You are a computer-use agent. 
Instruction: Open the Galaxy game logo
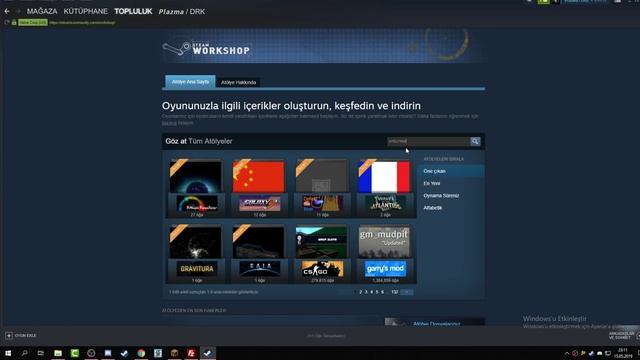click(x=260, y=203)
